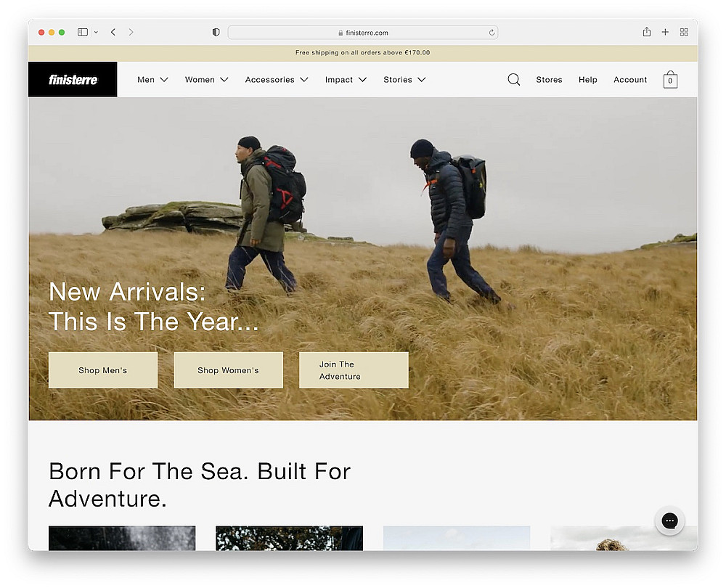Select the finisterre.com address bar

(x=362, y=33)
